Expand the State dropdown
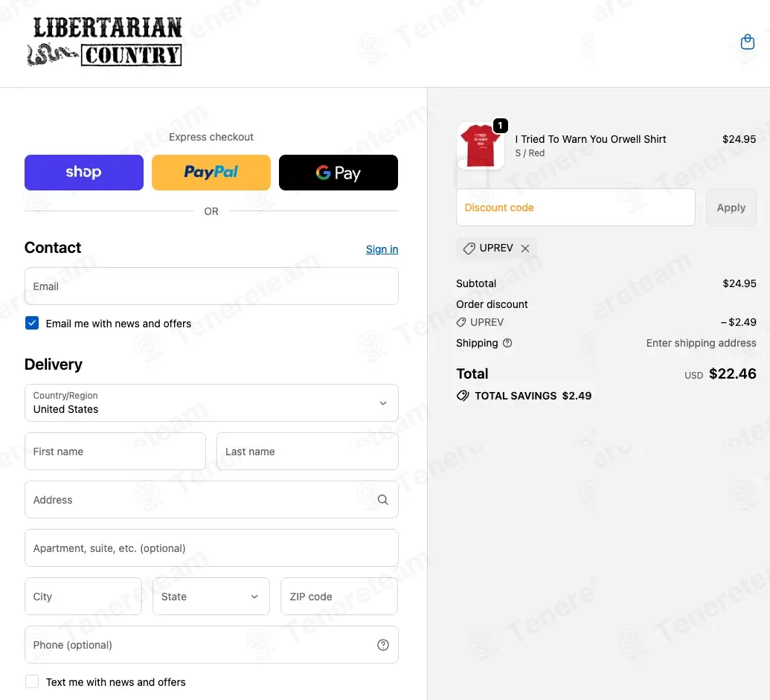Viewport: 770px width, 700px height. pyautogui.click(x=211, y=597)
